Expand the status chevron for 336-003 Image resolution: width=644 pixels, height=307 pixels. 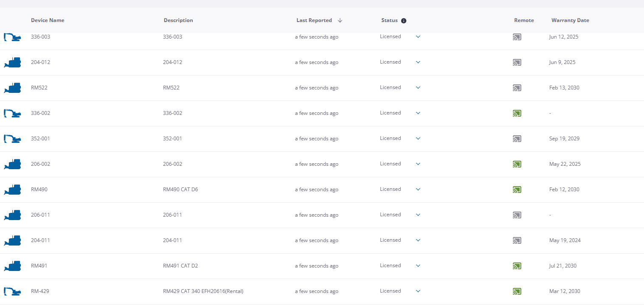point(418,37)
